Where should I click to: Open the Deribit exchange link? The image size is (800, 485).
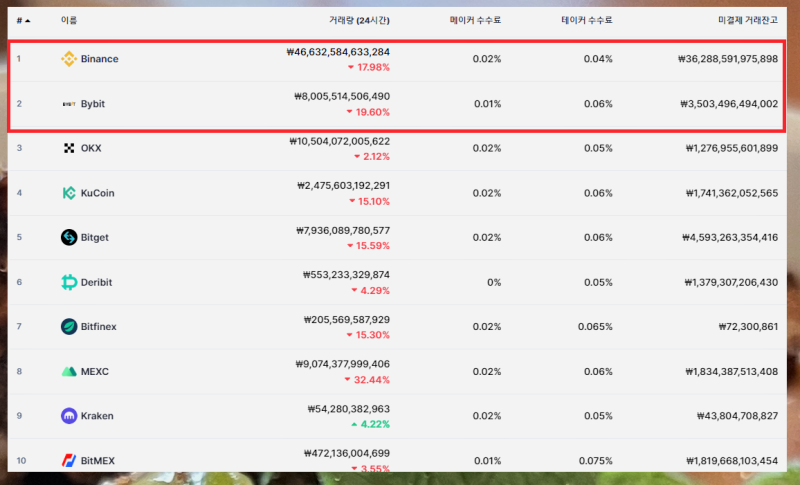[96, 282]
